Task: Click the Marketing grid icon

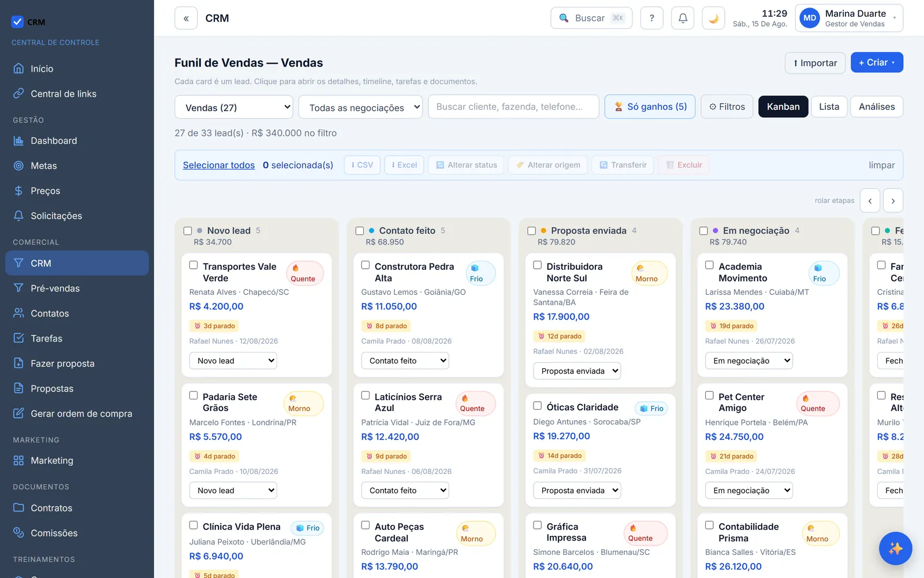Action: point(18,461)
